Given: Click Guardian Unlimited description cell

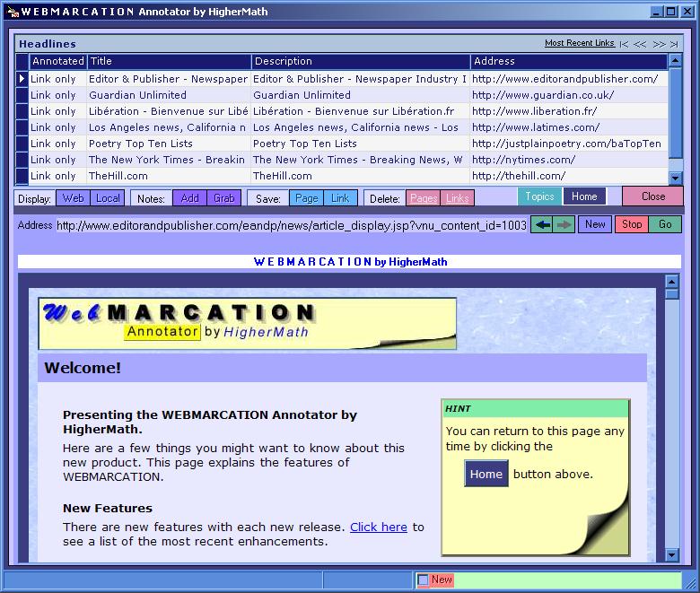Looking at the screenshot, I should click(360, 95).
